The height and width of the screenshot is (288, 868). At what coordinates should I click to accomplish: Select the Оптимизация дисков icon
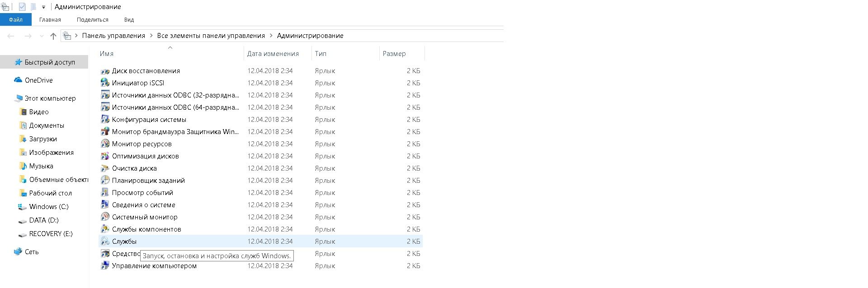pyautogui.click(x=105, y=156)
